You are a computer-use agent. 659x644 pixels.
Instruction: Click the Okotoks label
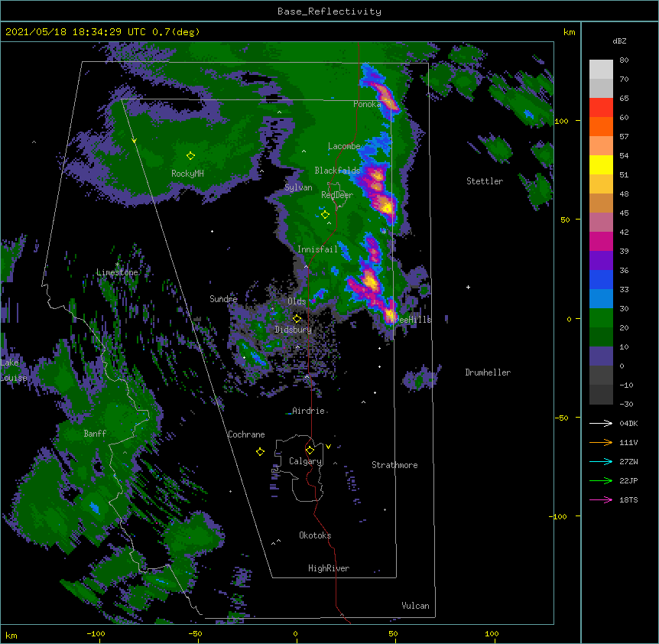(x=315, y=535)
